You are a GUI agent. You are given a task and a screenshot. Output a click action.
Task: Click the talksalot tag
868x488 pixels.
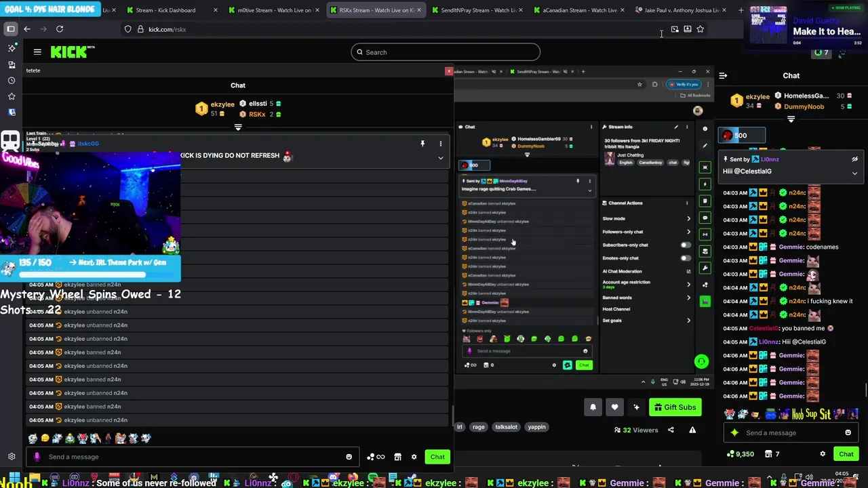(506, 427)
